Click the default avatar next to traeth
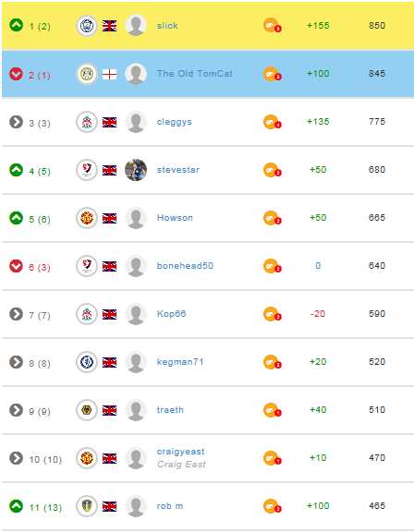 136,410
